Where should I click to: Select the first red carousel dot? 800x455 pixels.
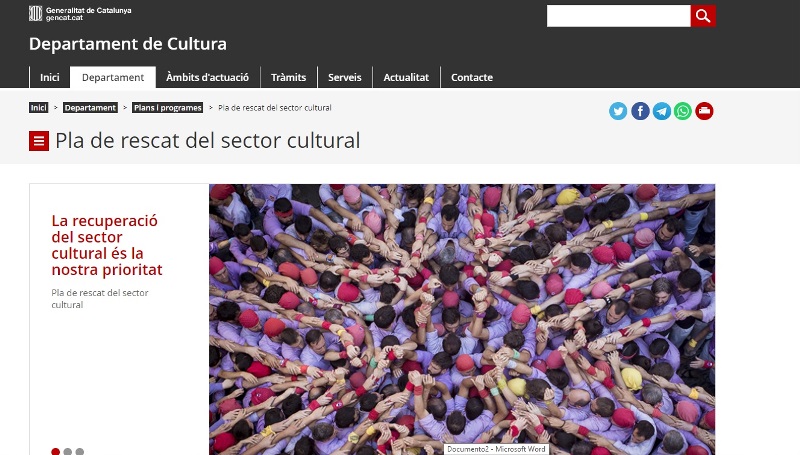[x=56, y=451]
